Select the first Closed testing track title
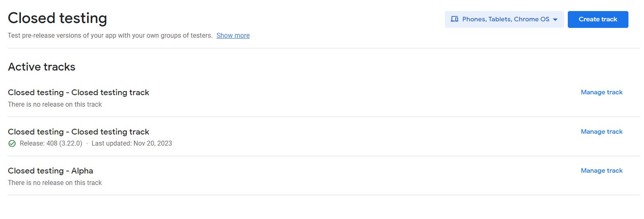 coord(78,93)
